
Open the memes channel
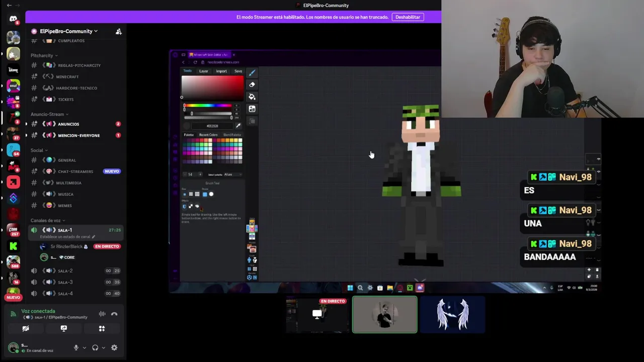(75, 206)
